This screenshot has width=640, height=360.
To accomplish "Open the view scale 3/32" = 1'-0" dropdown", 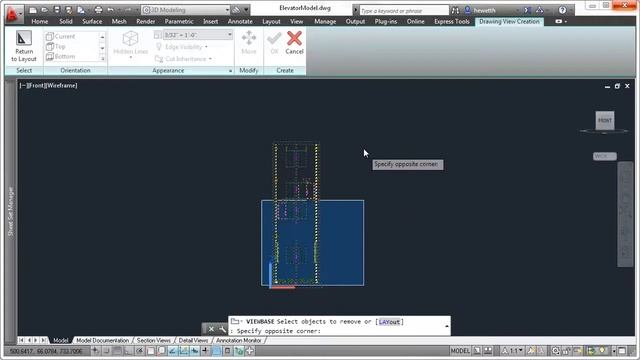I will pyautogui.click(x=198, y=35).
